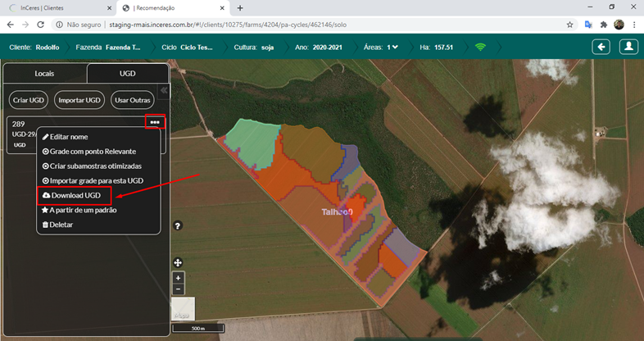The image size is (644, 341).
Task: Click the UGD tag label on card
Action: [20, 145]
